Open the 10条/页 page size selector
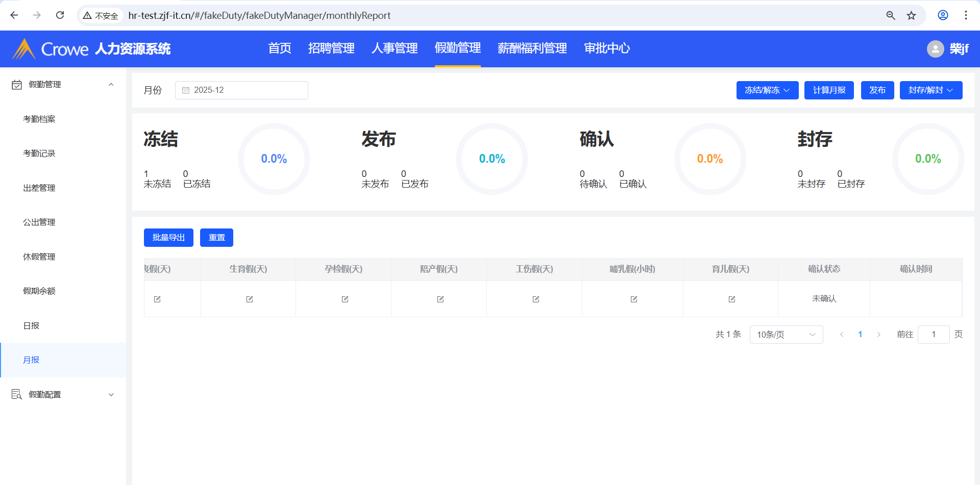The image size is (980, 485). (786, 335)
